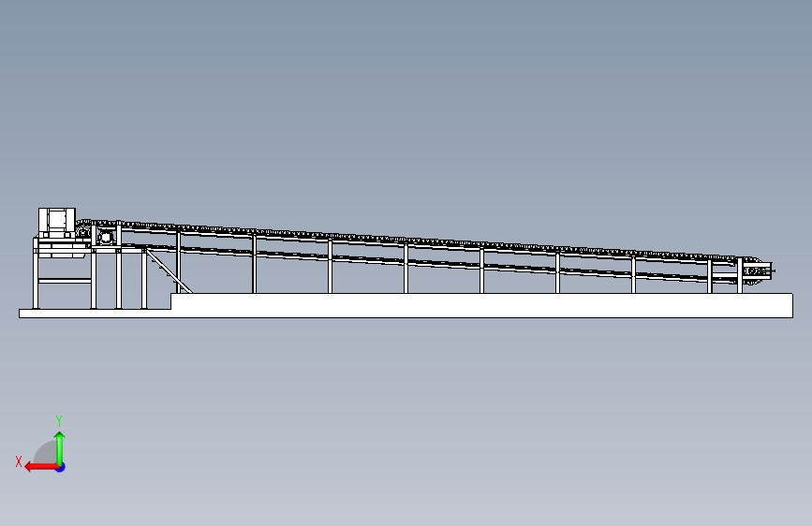Select the tail pulley assembly at the conveyor's low end
Viewport: 812px width, 526px height.
coord(757,270)
